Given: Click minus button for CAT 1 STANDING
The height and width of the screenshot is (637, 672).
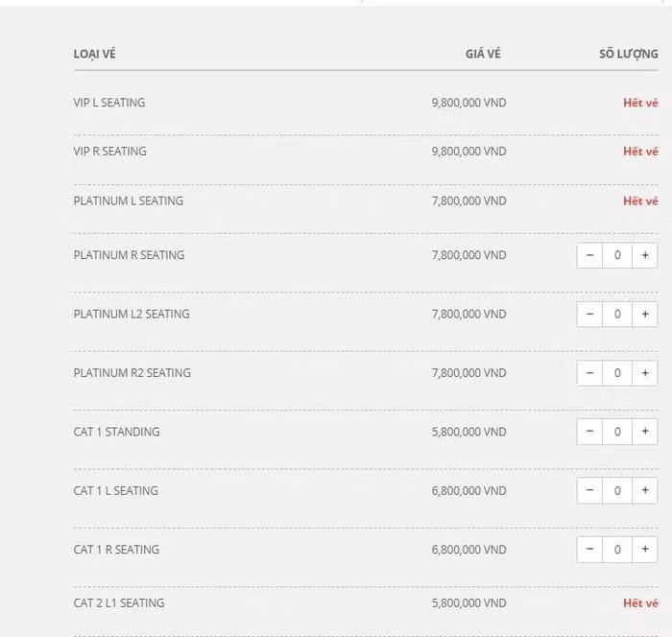Looking at the screenshot, I should pyautogui.click(x=589, y=432).
